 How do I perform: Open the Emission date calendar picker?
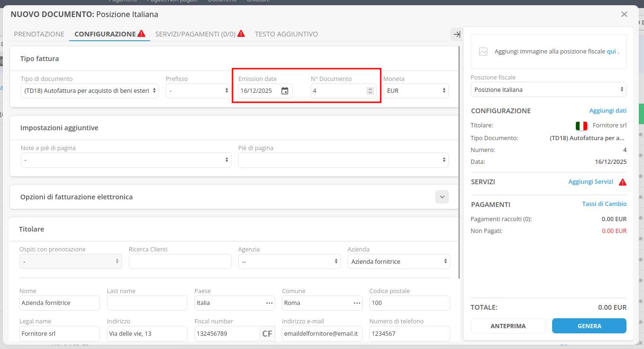[x=285, y=91]
